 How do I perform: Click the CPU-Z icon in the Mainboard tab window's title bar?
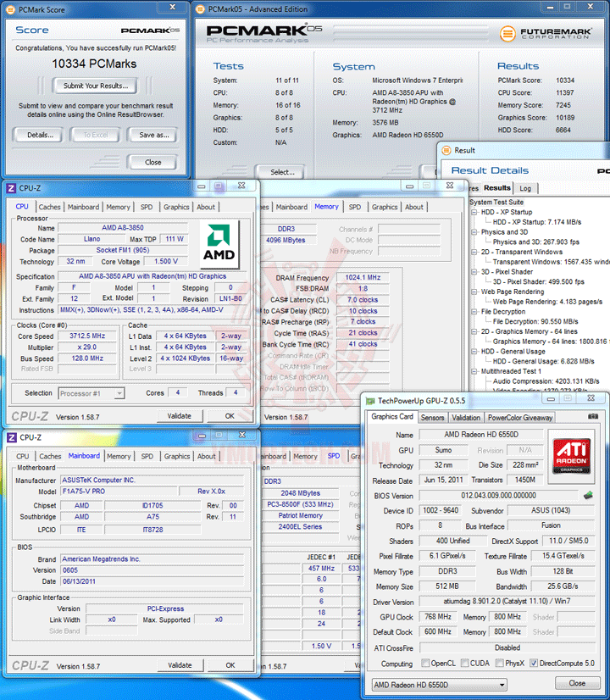12,437
